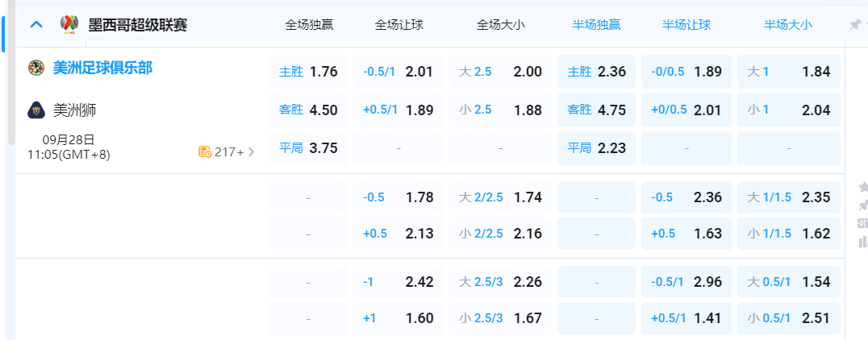This screenshot has width=868, height=340.
Task: Select the 半场让球 column header
Action: click(686, 25)
